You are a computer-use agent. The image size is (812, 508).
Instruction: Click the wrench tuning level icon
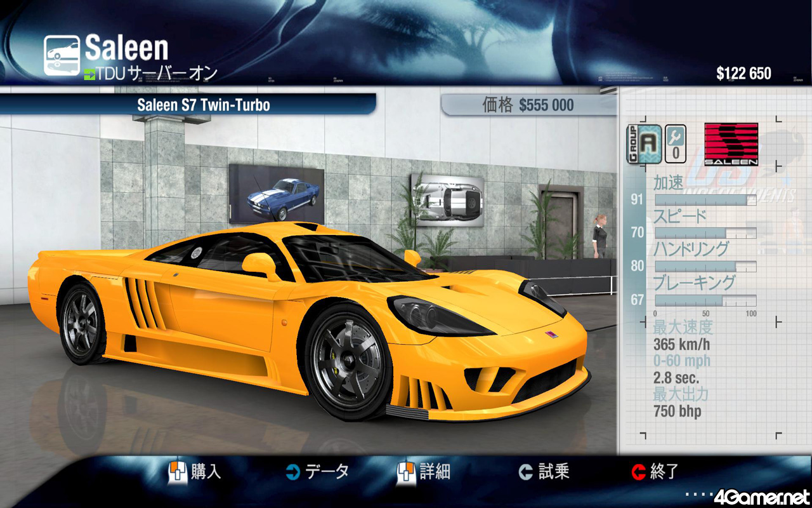[675, 144]
